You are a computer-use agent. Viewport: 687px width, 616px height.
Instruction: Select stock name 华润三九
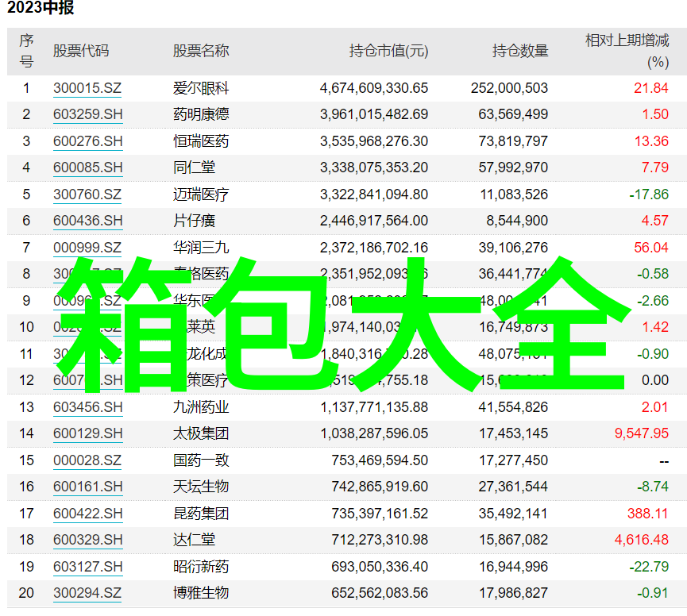tap(201, 248)
